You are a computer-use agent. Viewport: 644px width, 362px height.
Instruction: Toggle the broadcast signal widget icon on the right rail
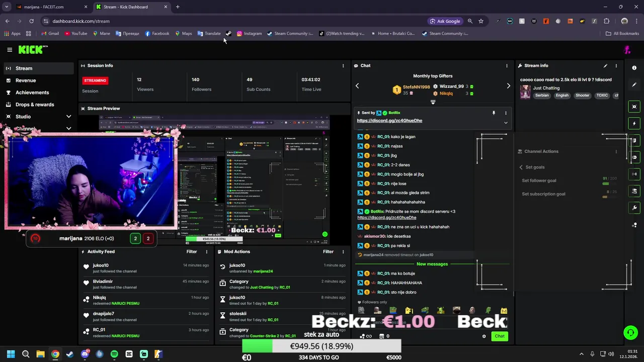[634, 174]
